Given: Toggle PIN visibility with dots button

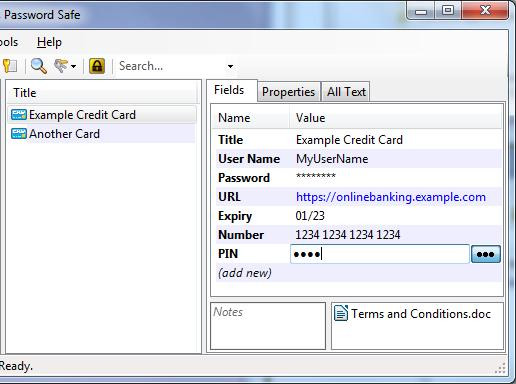Looking at the screenshot, I should point(486,254).
